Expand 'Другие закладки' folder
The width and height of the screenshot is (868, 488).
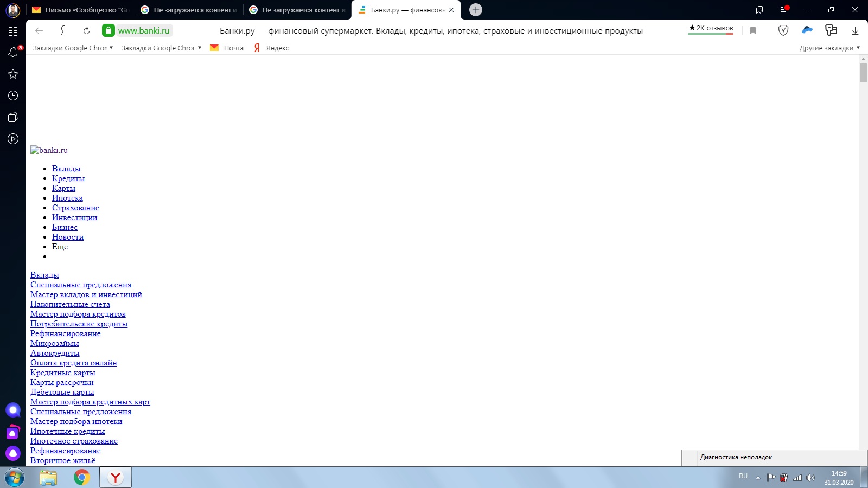(829, 48)
